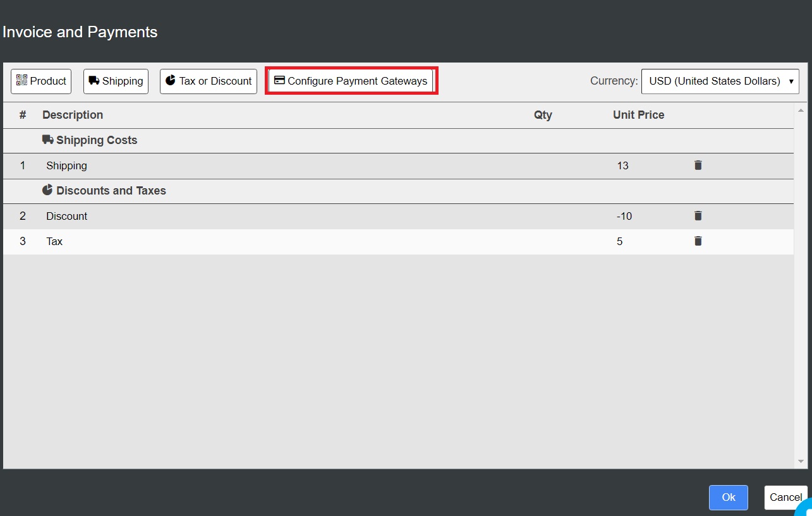Add a Shipping cost entry
This screenshot has width=812, height=516.
click(x=116, y=81)
